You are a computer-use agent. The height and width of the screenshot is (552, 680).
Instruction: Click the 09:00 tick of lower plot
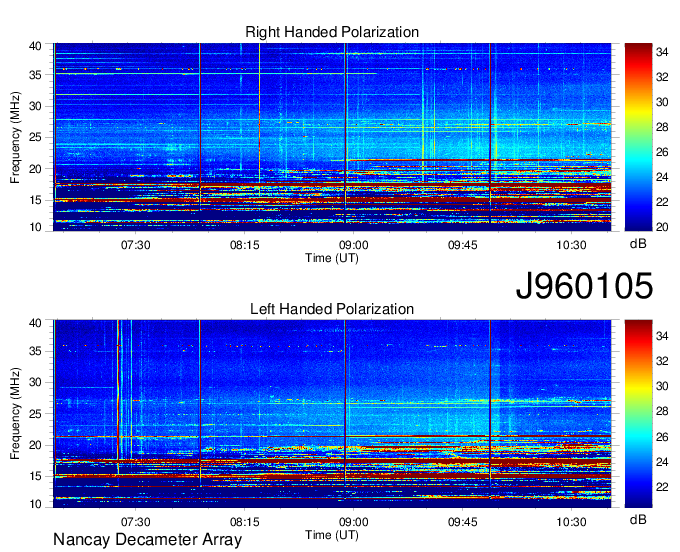[353, 522]
